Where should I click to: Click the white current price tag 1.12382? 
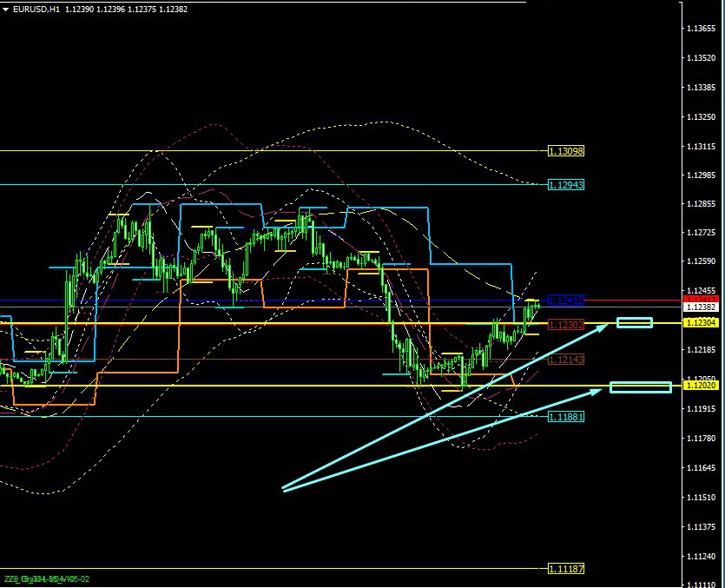[700, 307]
